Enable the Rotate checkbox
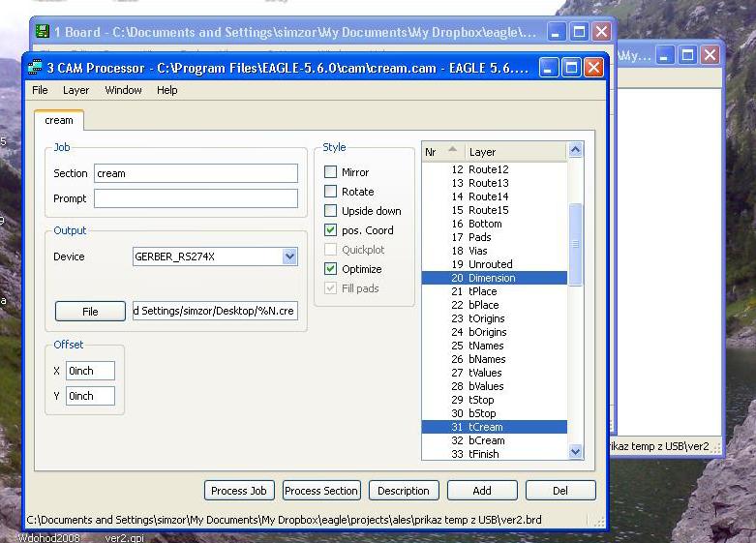 [x=330, y=191]
